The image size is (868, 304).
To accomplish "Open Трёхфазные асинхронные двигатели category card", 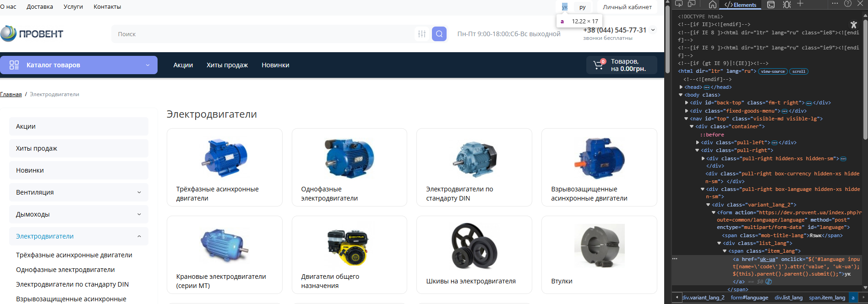I will point(224,167).
